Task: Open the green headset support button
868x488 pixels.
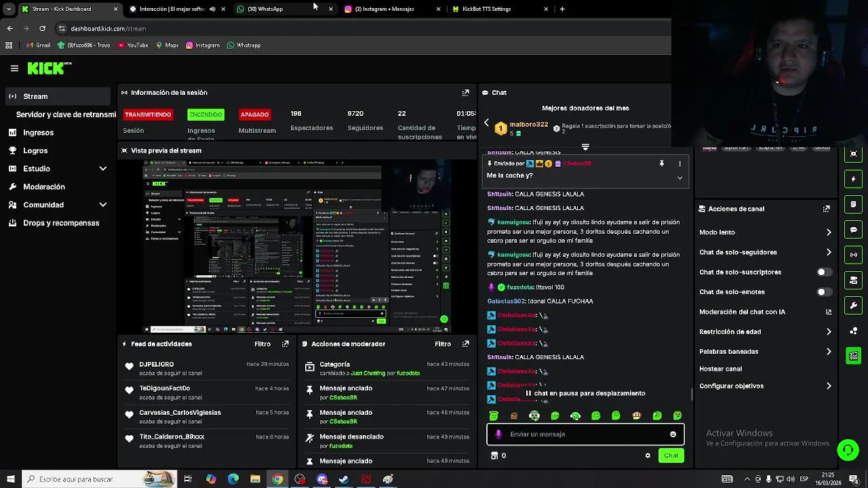Action: (848, 450)
